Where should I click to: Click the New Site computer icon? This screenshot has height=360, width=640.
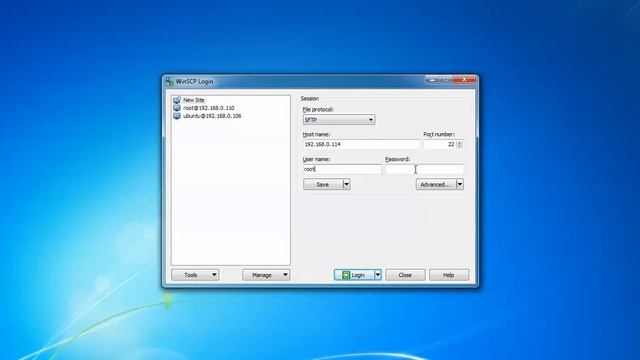coord(176,100)
